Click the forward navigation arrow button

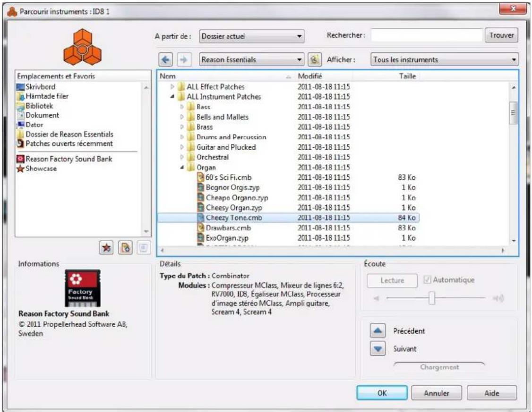point(183,60)
